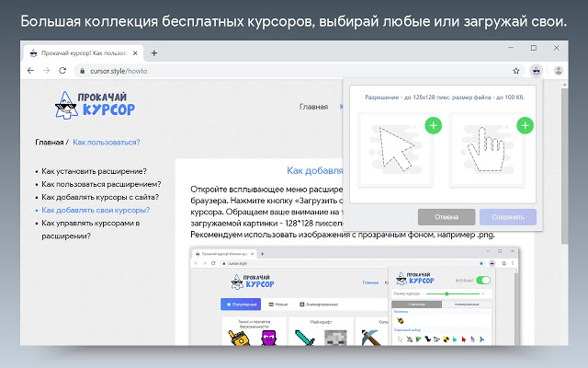Open Как установить расширение? link

click(x=94, y=171)
